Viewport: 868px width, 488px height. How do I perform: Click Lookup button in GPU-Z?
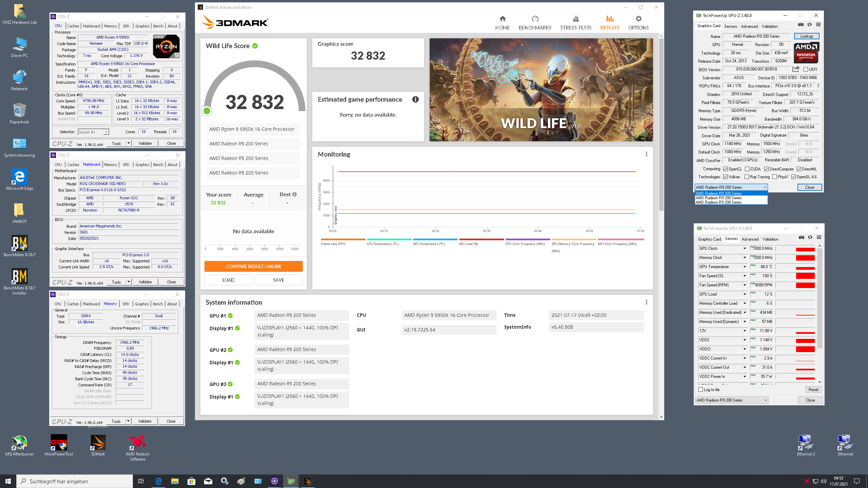(x=806, y=36)
